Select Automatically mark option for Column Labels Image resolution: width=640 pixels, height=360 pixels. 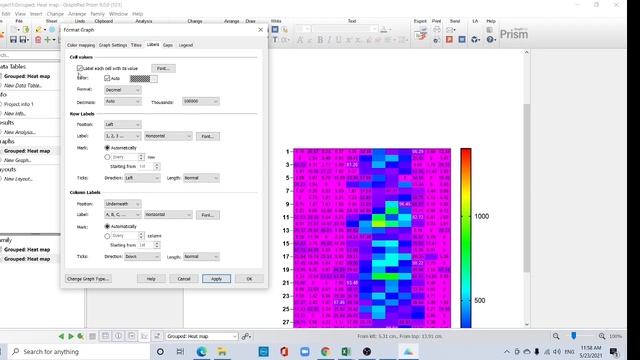[107, 226]
